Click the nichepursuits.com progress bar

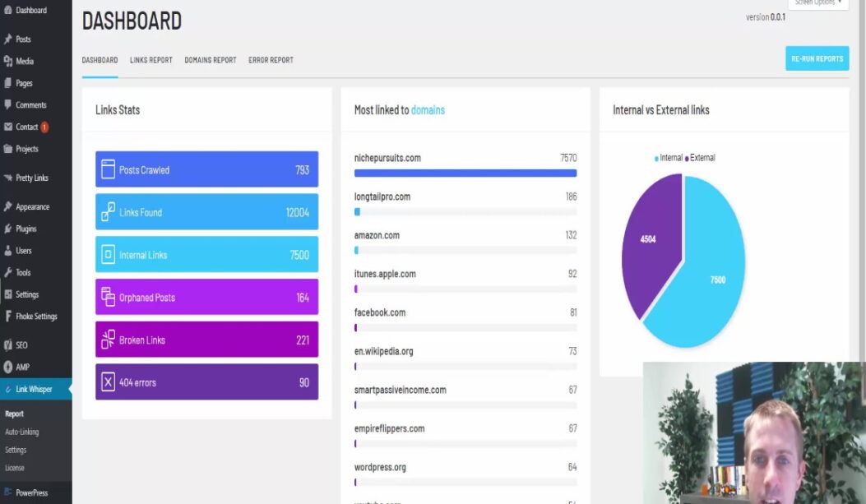pos(465,173)
